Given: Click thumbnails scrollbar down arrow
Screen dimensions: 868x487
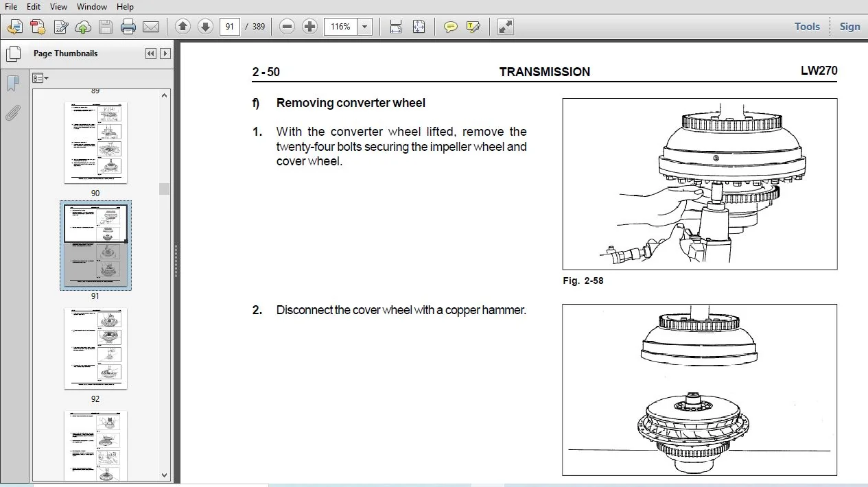Looking at the screenshot, I should coord(164,475).
